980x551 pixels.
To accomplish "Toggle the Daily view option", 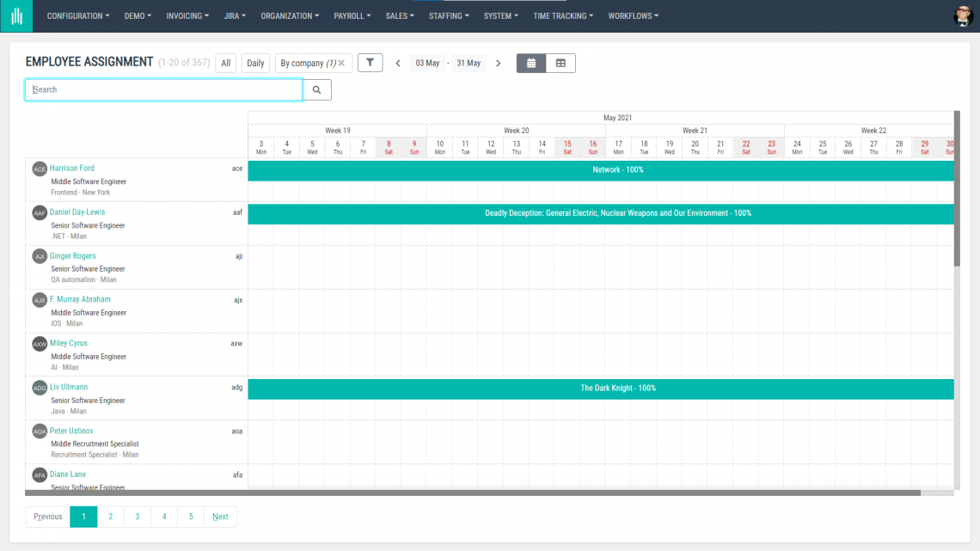I will [254, 62].
